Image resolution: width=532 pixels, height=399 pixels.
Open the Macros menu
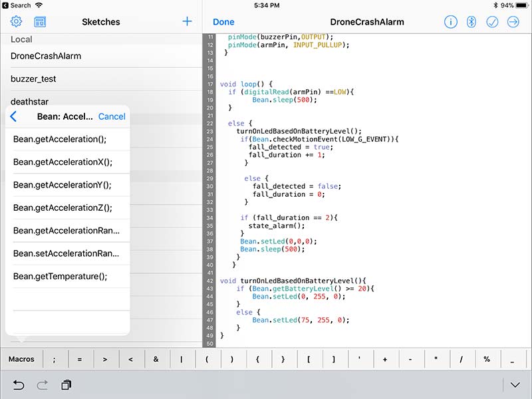pyautogui.click(x=21, y=359)
